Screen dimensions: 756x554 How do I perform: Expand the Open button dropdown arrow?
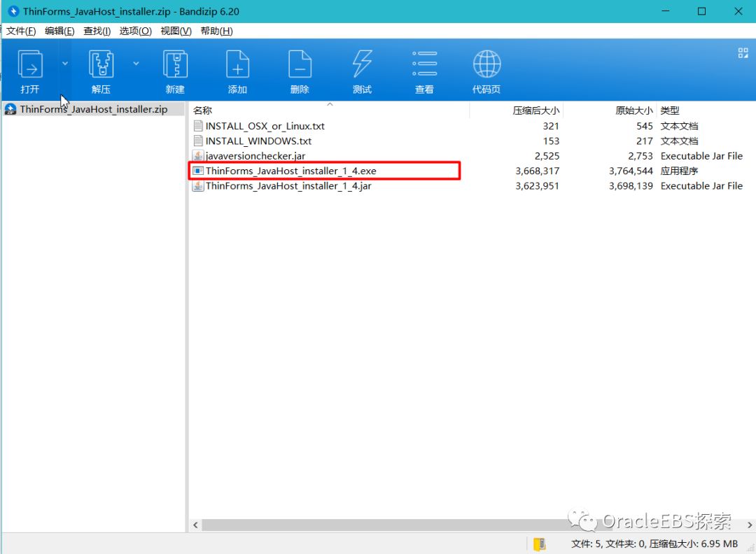tap(65, 64)
